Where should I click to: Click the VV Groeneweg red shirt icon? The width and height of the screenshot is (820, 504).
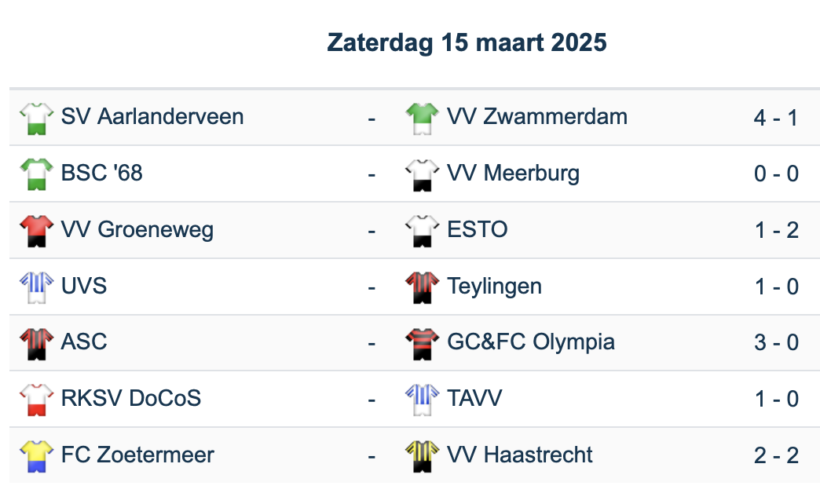click(35, 230)
